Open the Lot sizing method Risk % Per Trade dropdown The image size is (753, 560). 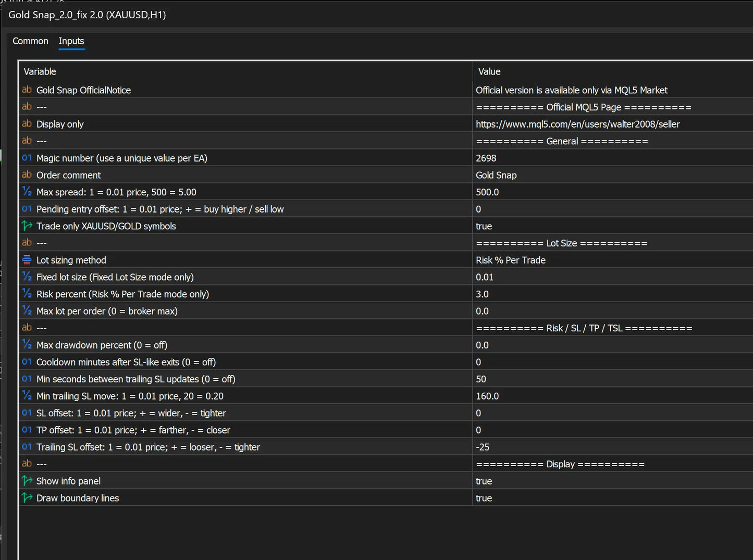click(x=612, y=260)
